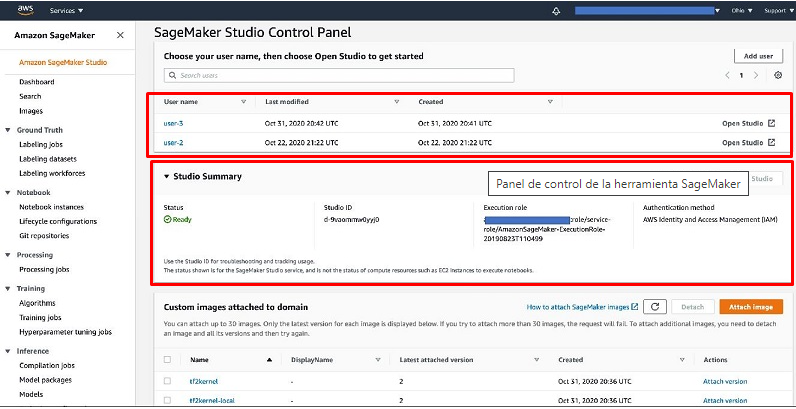796x409 pixels.
Task: Open Search in sidebar
Action: [30, 96]
